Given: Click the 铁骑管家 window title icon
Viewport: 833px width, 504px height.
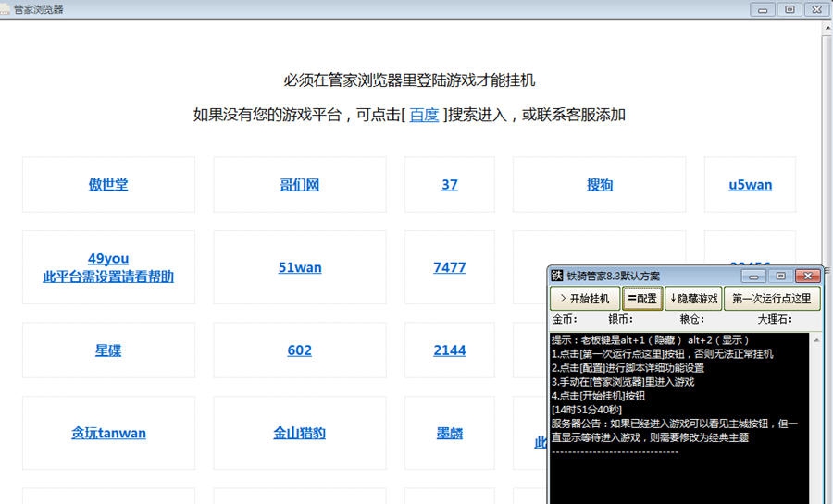Looking at the screenshot, I should [x=557, y=276].
